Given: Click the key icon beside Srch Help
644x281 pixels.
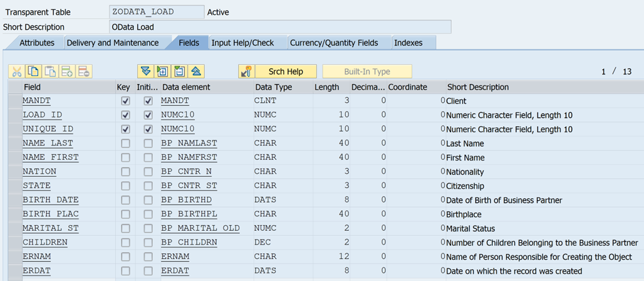Looking at the screenshot, I should point(246,72).
